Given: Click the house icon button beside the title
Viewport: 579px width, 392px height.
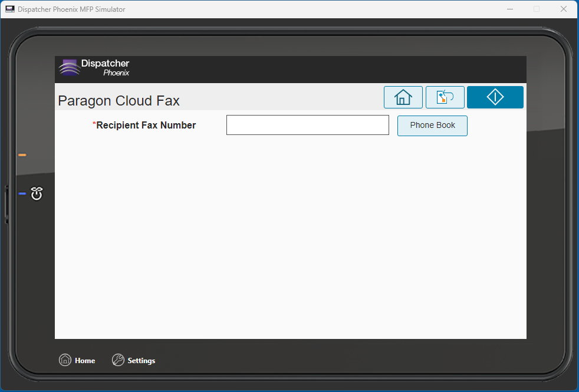Looking at the screenshot, I should click(403, 97).
